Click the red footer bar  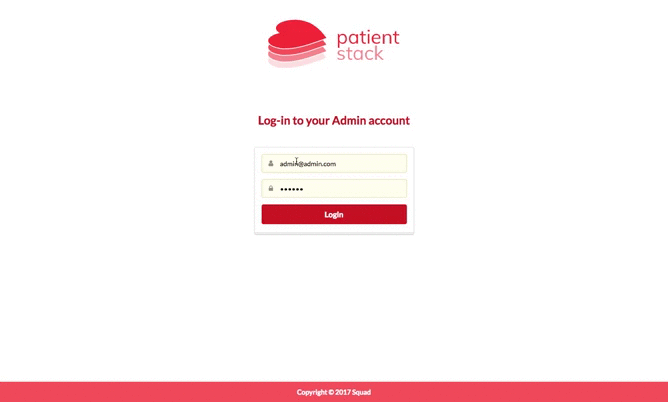[334, 392]
